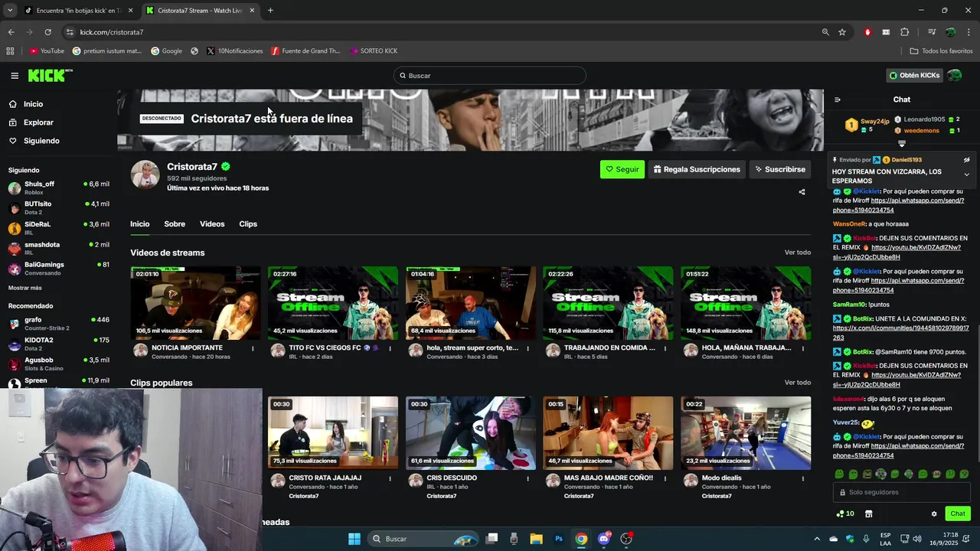Image resolution: width=980 pixels, height=551 pixels.
Task: Open Windows Start menu
Action: (354, 539)
